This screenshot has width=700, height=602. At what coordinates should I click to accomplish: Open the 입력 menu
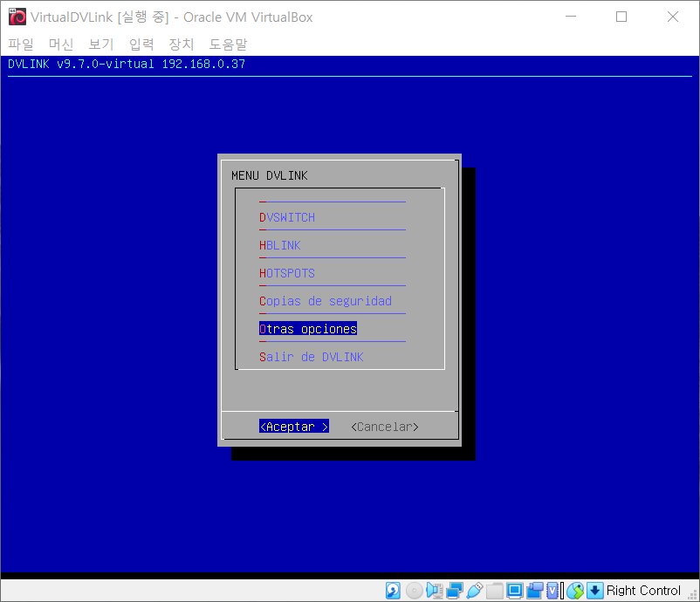click(141, 44)
